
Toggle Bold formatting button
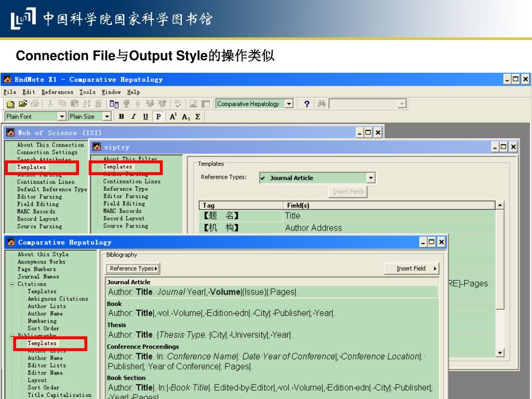(122, 117)
